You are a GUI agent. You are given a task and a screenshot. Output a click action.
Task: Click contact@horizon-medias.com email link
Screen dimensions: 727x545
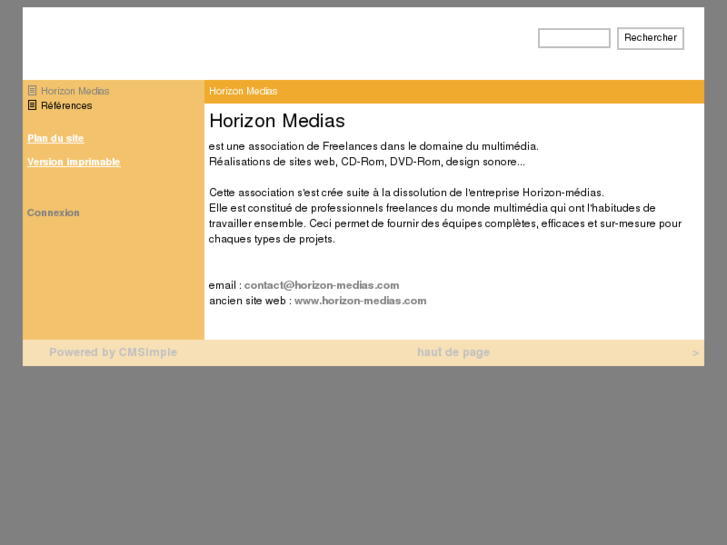click(322, 285)
